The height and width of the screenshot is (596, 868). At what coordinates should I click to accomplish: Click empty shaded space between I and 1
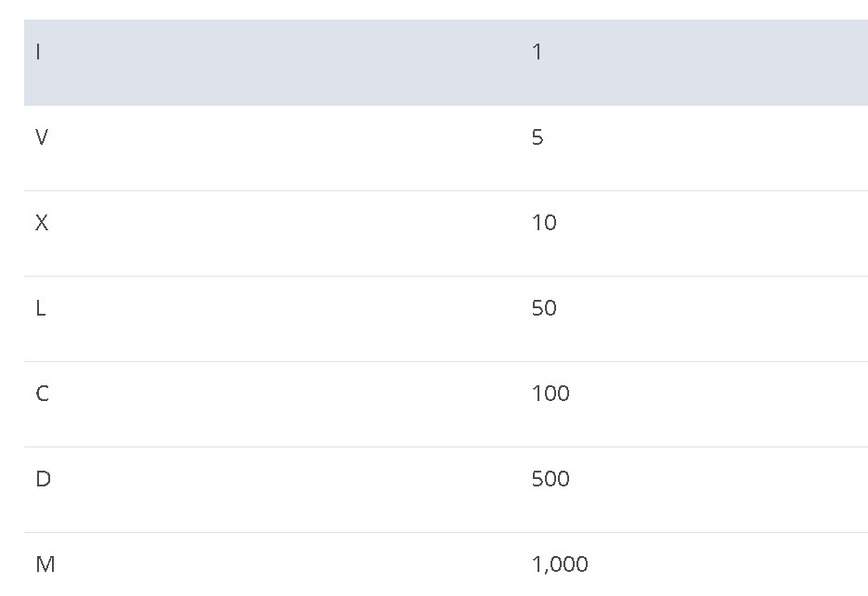[x=277, y=62]
